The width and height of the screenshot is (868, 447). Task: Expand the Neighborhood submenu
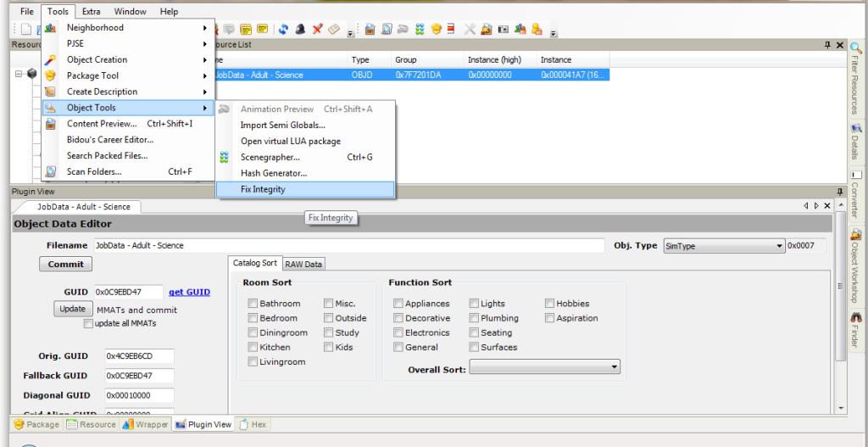click(x=129, y=28)
